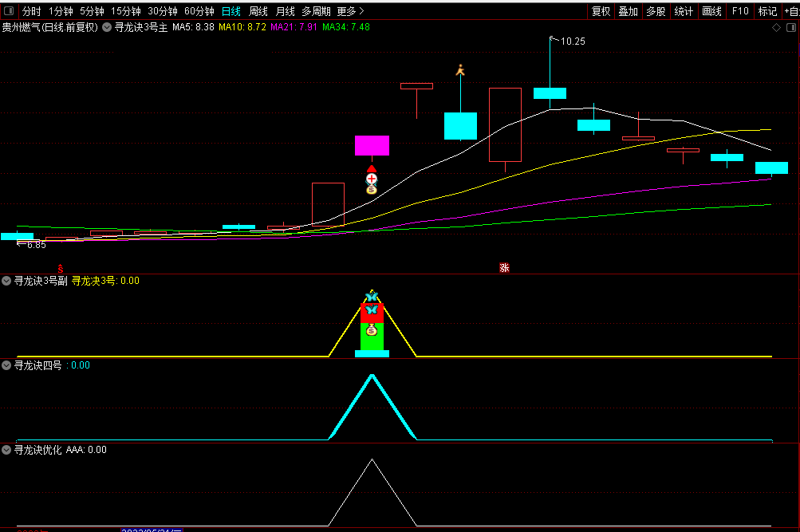The image size is (800, 532).
Task: Click the red dollar marker near bottom left
Action: coord(61,268)
